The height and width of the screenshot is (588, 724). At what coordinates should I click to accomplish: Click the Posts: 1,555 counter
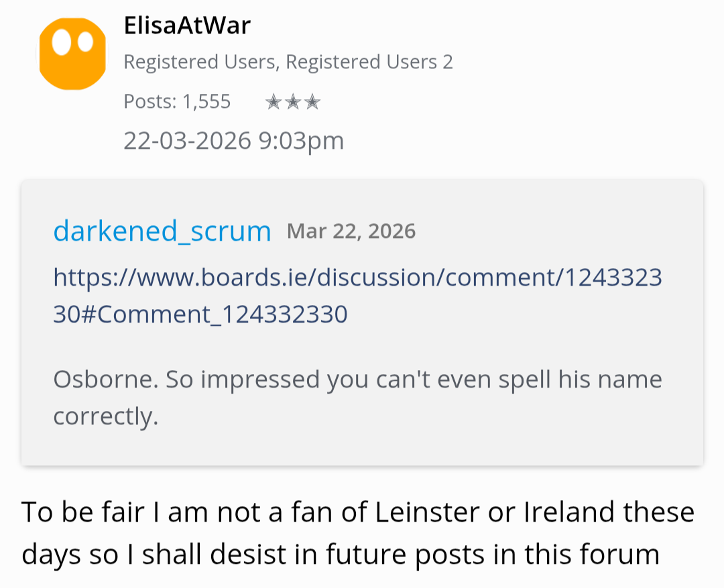[x=177, y=101]
